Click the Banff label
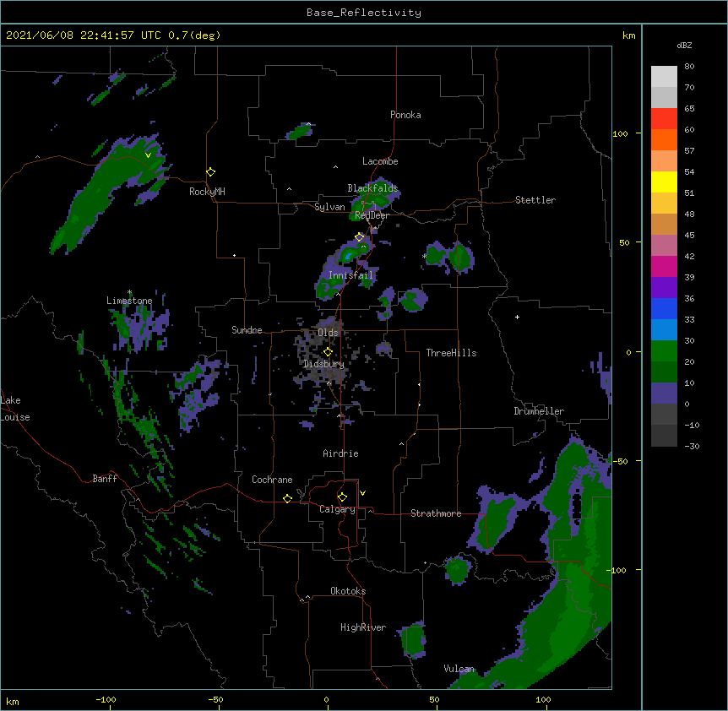Screen dimensions: 728x711 click(105, 479)
